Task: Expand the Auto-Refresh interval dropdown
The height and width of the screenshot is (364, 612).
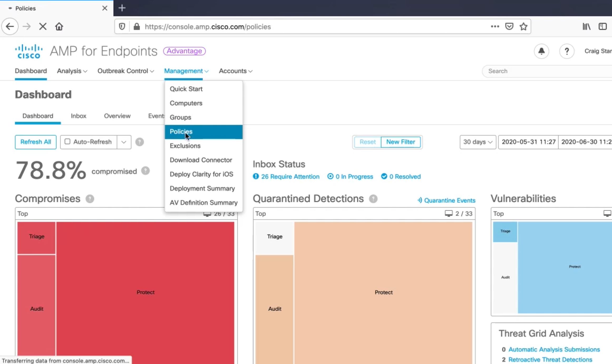Action: (x=124, y=142)
